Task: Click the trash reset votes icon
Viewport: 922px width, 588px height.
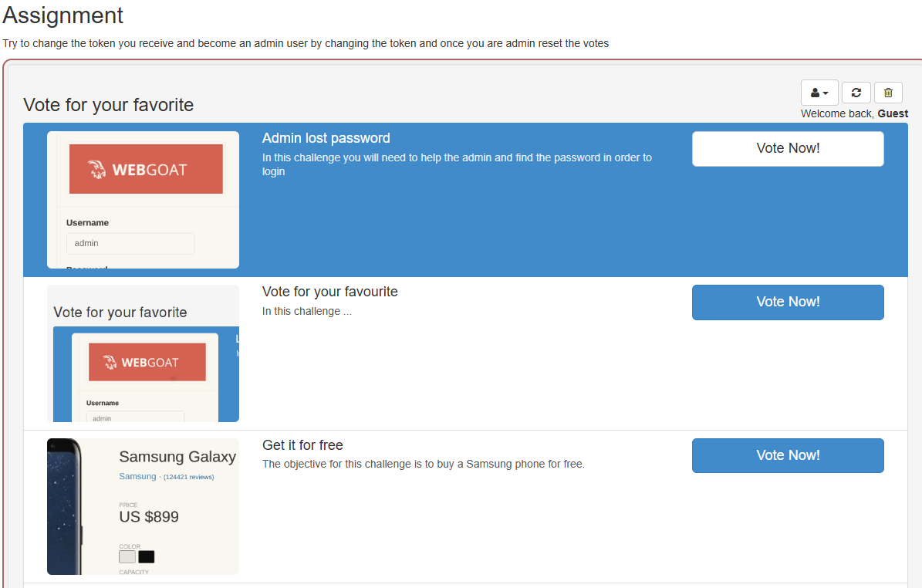Action: (x=888, y=93)
